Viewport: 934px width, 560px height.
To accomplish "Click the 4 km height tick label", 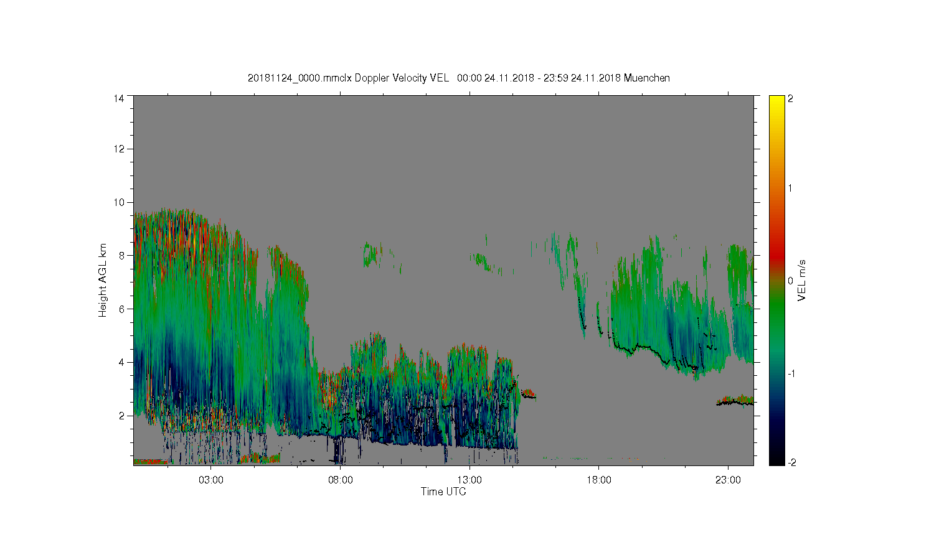I will click(x=121, y=362).
